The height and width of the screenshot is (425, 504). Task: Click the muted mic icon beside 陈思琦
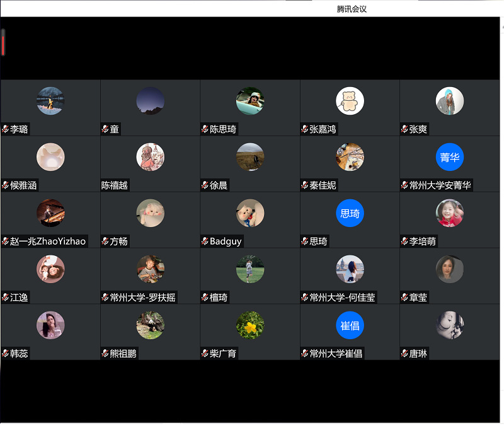click(x=205, y=129)
